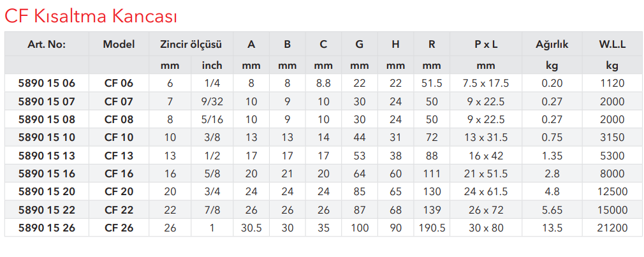Click R value 190.5
This screenshot has width=644, height=257.
tap(432, 228)
